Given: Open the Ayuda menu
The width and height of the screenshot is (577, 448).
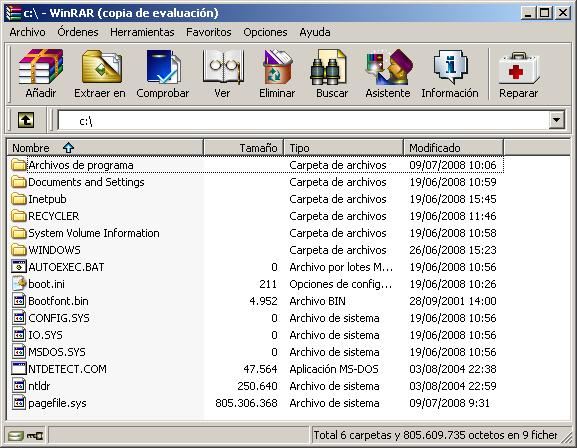Looking at the screenshot, I should 315,32.
